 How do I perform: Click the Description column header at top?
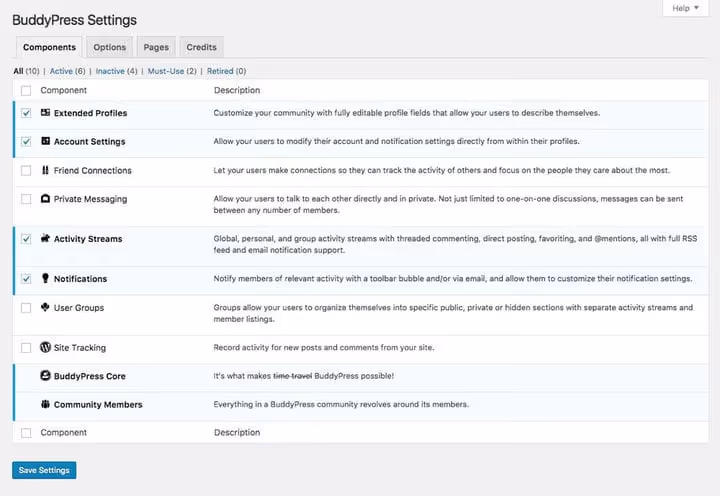tap(237, 90)
